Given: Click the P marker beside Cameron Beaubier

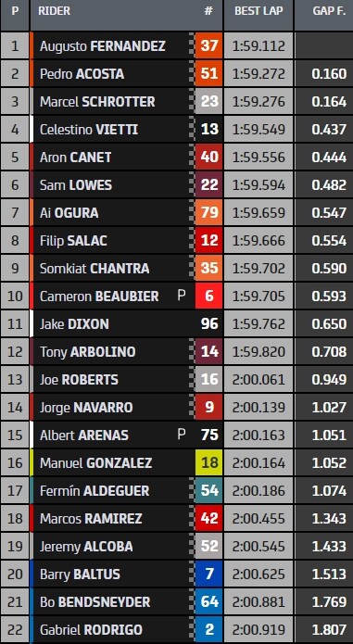Looking at the screenshot, I should click(182, 296).
